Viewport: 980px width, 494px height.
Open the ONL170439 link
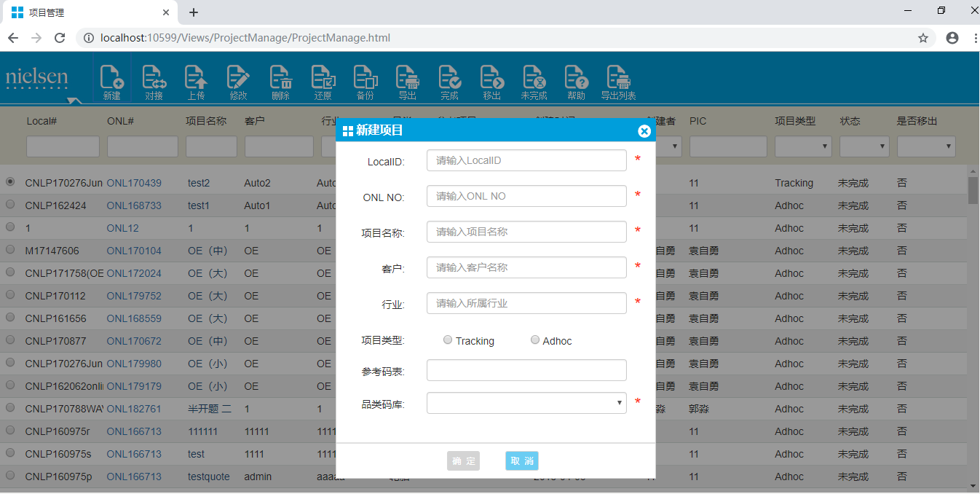pyautogui.click(x=134, y=183)
